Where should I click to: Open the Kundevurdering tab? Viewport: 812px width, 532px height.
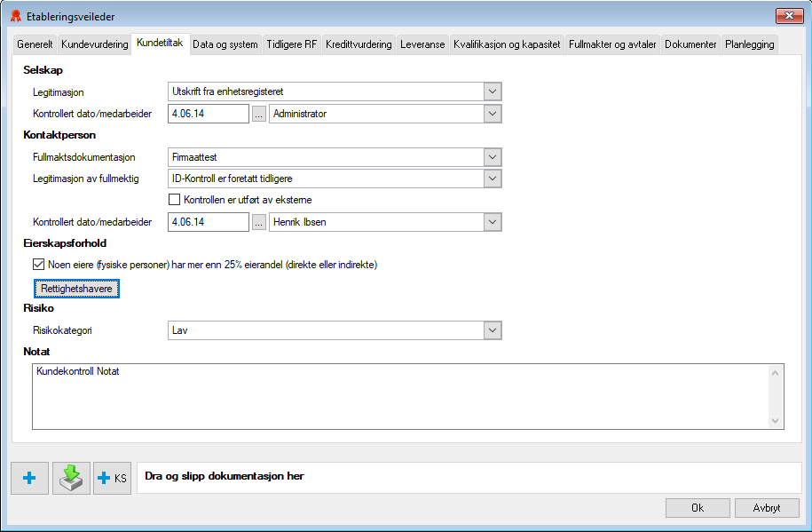[x=95, y=44]
